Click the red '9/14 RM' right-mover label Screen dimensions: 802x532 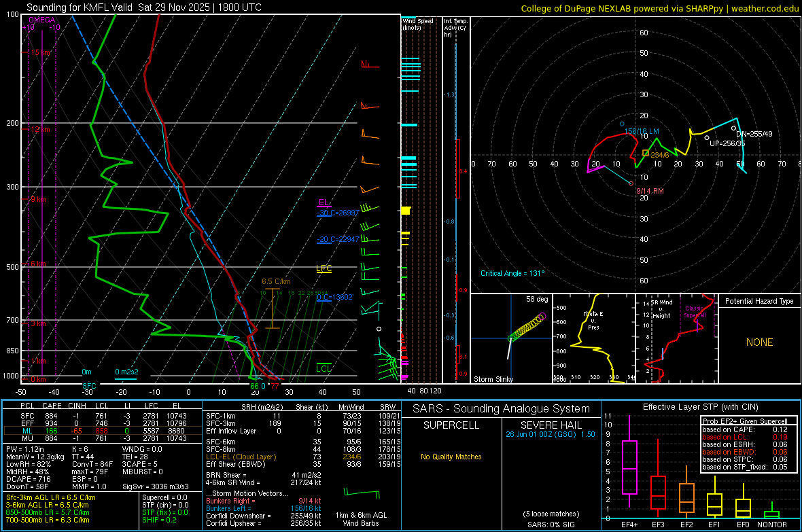[650, 191]
